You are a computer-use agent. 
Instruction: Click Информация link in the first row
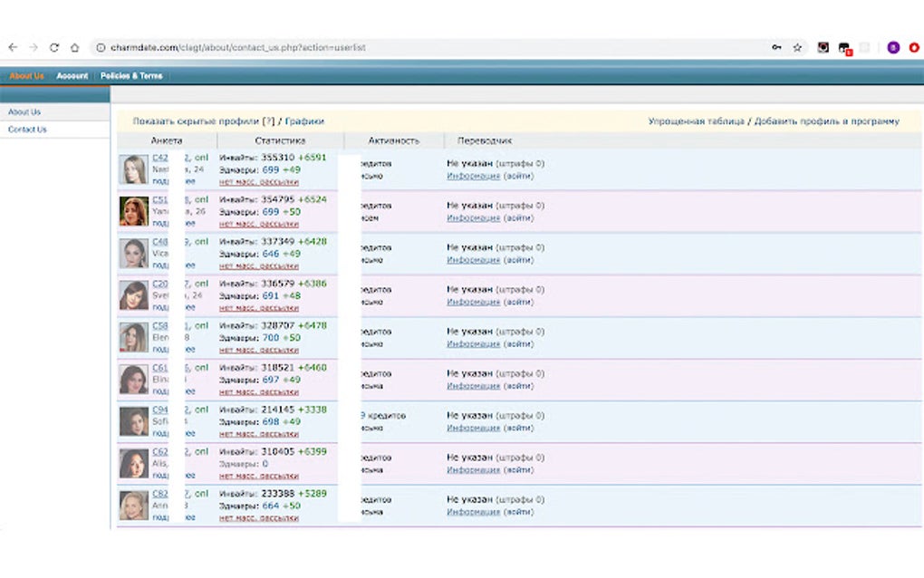pos(475,177)
